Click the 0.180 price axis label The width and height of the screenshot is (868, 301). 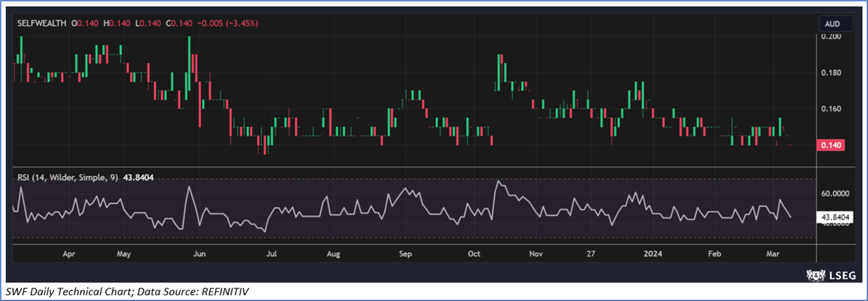click(x=832, y=73)
